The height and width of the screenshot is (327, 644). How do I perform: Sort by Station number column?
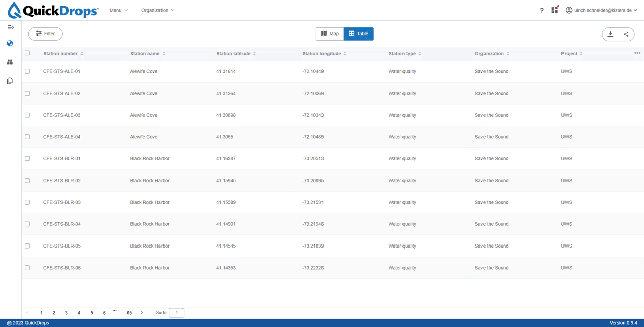82,54
